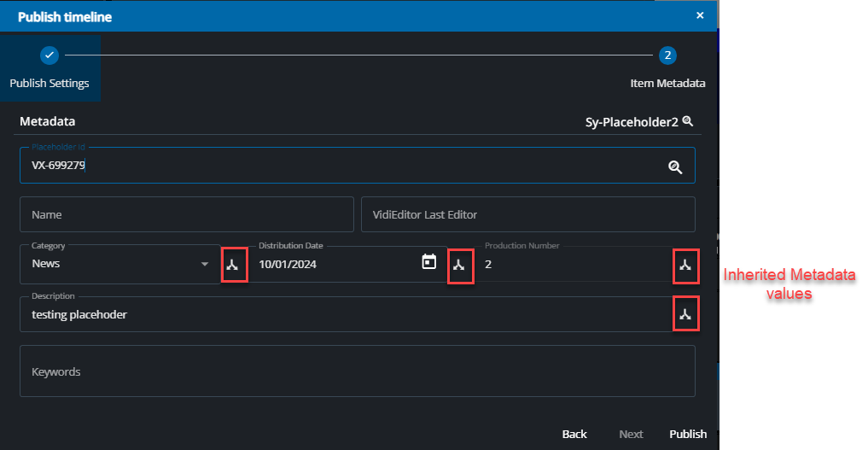Screen dimensions: 868x450
Task: Click search icon in Placeholder Id field
Action: click(675, 167)
